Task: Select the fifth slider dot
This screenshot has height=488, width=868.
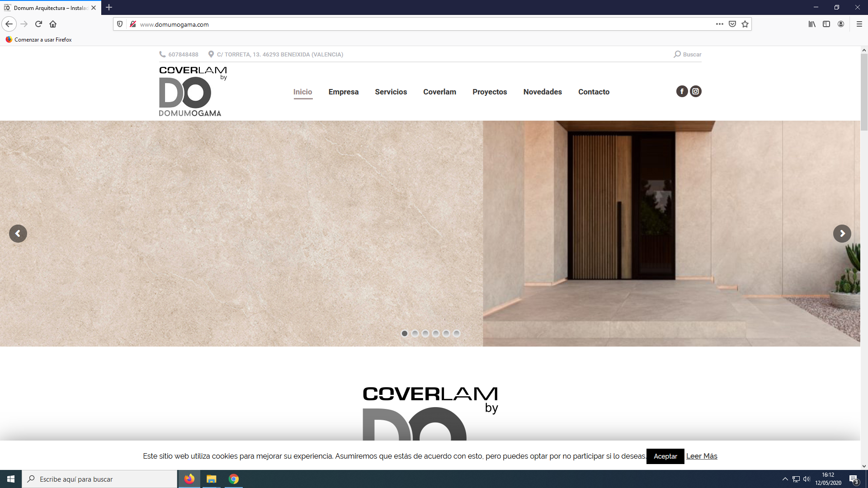Action: point(446,333)
